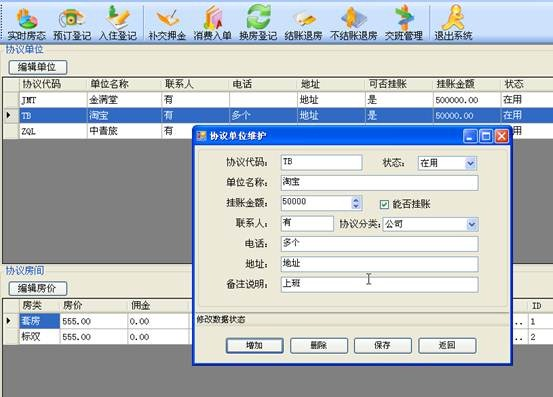The image size is (553, 397).
Task: Expand the 协议分类 dropdown
Action: click(x=472, y=224)
